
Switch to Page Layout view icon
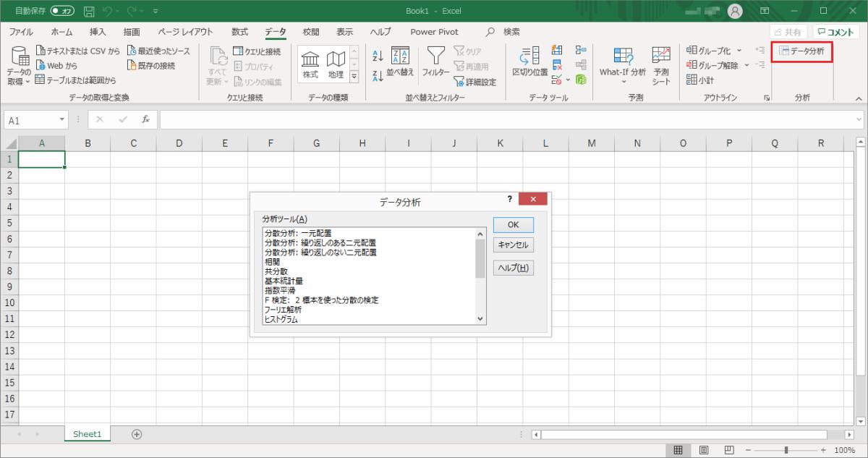click(x=703, y=450)
